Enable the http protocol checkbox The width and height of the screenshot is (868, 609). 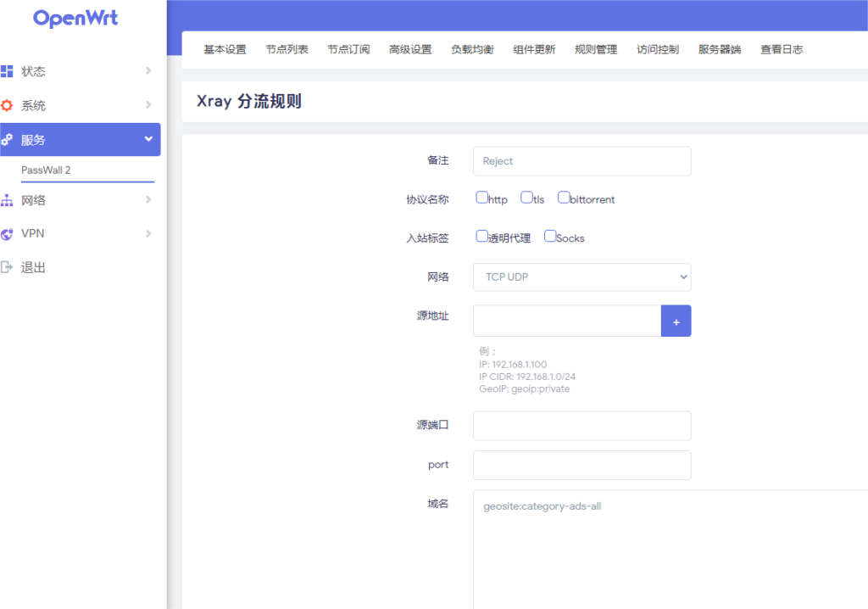point(481,198)
